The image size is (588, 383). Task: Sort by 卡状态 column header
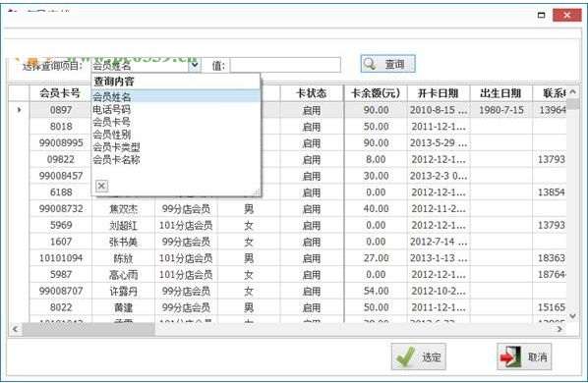point(312,93)
